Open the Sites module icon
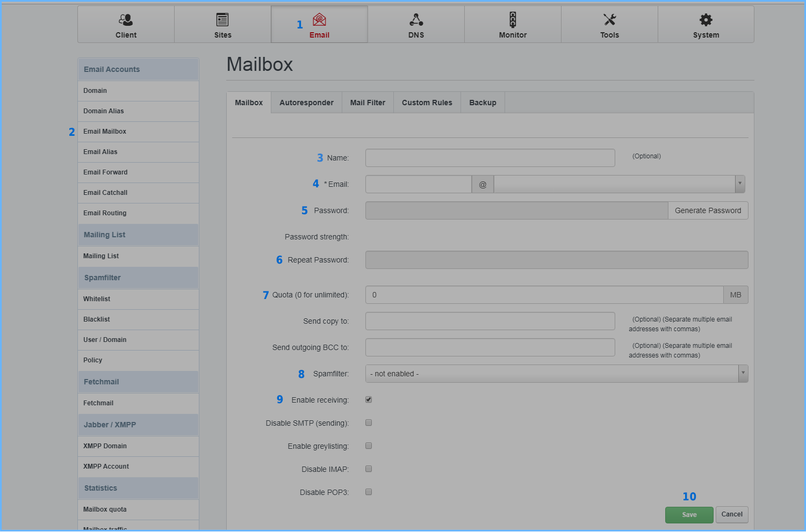This screenshot has width=806, height=532. (x=222, y=20)
